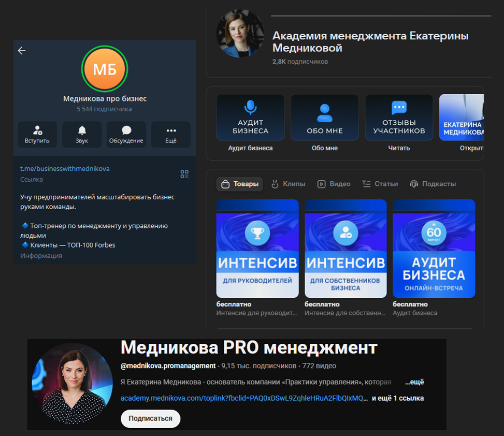
Task: Open the Аудит бизнеса microphone tile
Action: 250,118
